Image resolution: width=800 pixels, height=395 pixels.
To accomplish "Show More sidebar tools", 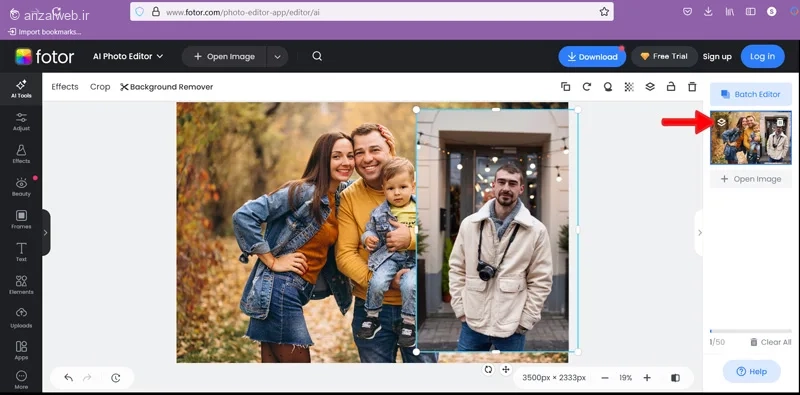I will [21, 379].
